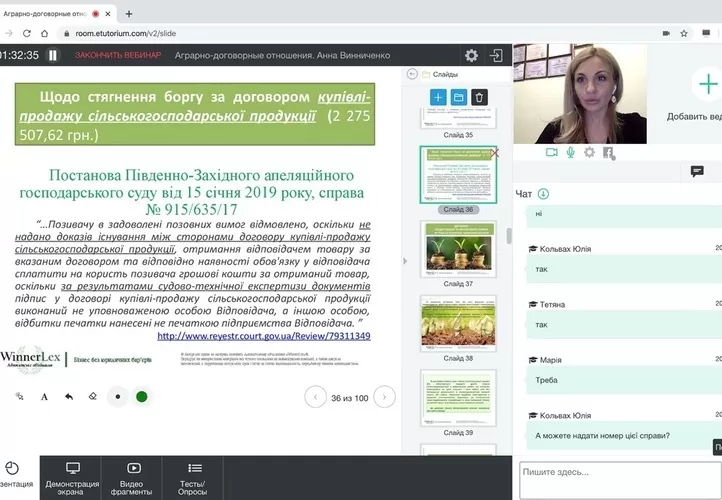This screenshot has height=500, width=722.
Task: Open a new browser tab
Action: point(129,14)
